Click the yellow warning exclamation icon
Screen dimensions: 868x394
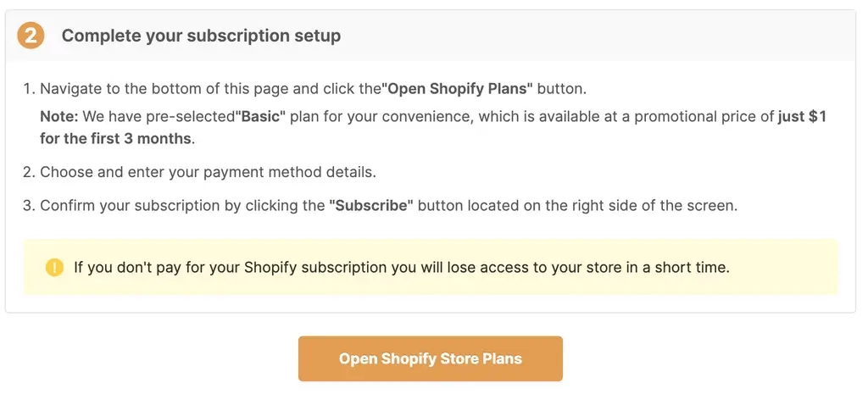click(x=55, y=268)
